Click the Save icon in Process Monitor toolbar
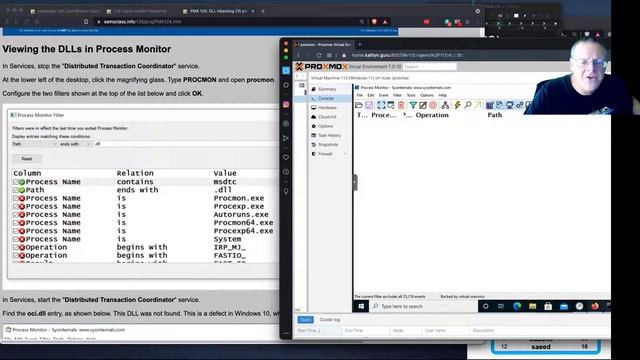 click(x=369, y=105)
